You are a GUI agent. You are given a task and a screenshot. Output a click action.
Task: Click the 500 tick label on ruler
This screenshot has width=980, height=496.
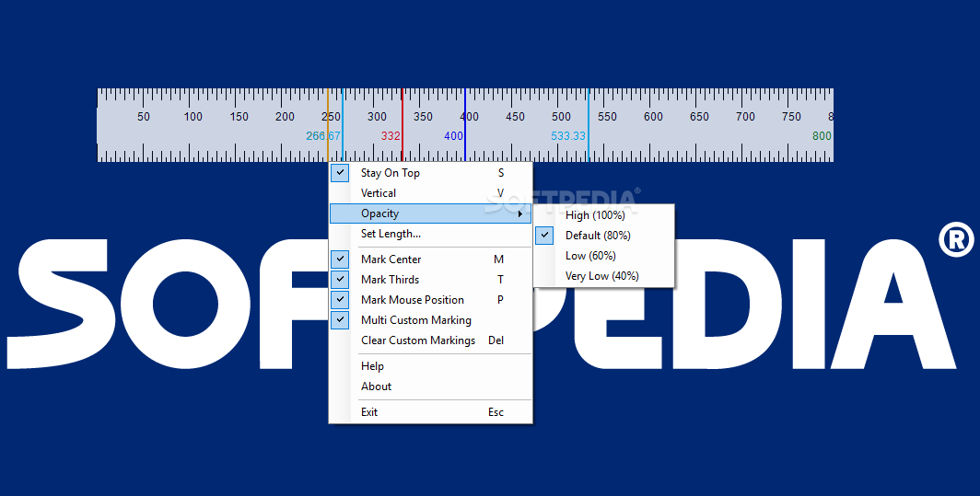561,116
